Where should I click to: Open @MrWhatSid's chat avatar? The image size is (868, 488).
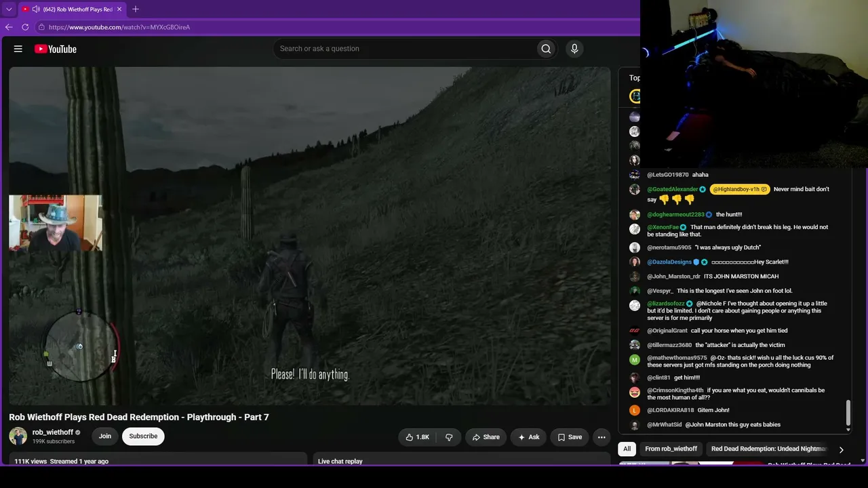635,425
